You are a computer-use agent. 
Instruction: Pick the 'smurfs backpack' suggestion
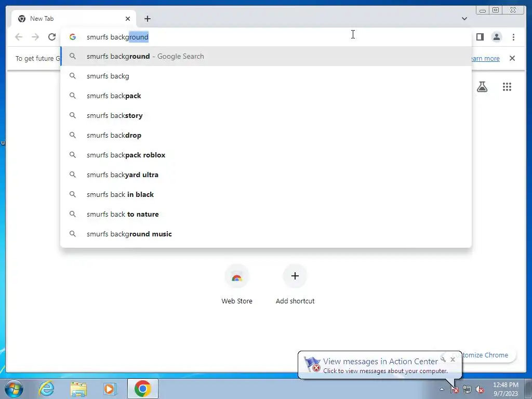265,96
